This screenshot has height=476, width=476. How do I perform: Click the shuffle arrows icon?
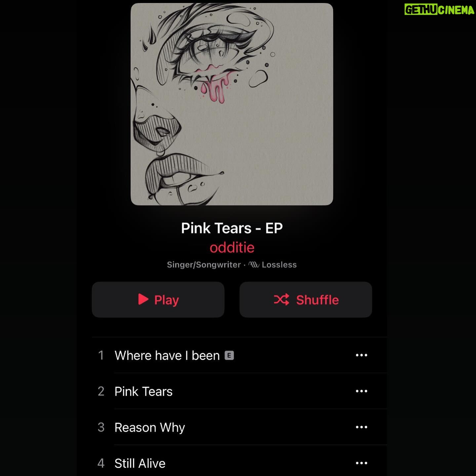pyautogui.click(x=281, y=299)
